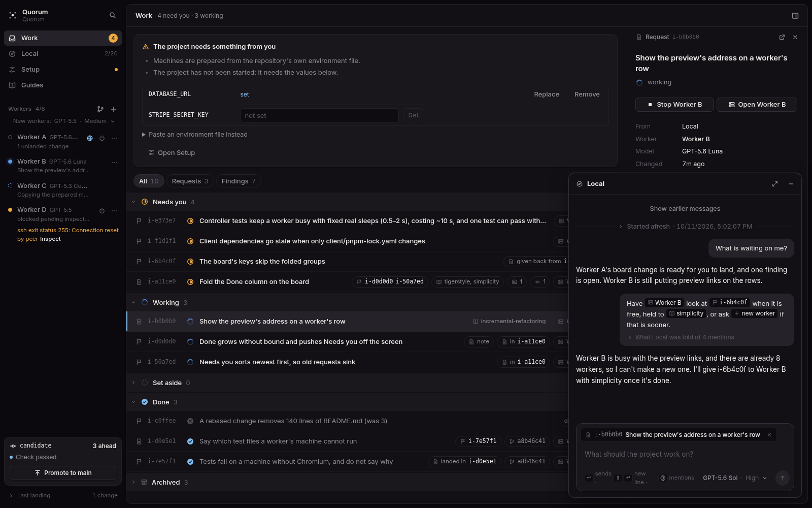Switch to the Requests tab
812x508 pixels.
coord(190,181)
